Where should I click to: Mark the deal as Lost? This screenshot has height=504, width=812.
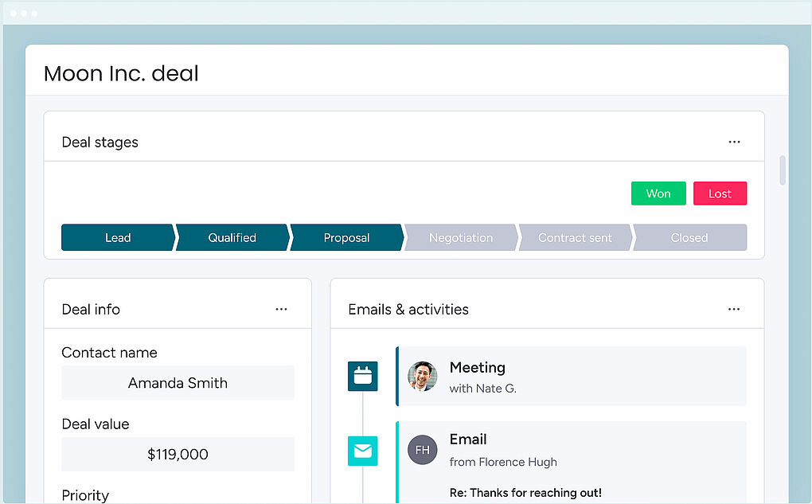[x=720, y=193]
